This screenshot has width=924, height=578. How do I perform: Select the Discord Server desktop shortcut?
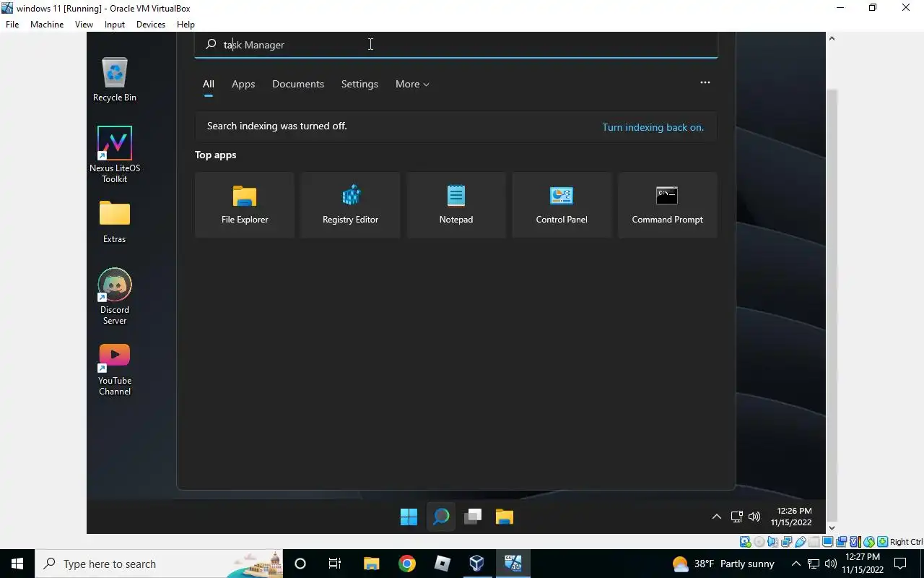point(114,296)
